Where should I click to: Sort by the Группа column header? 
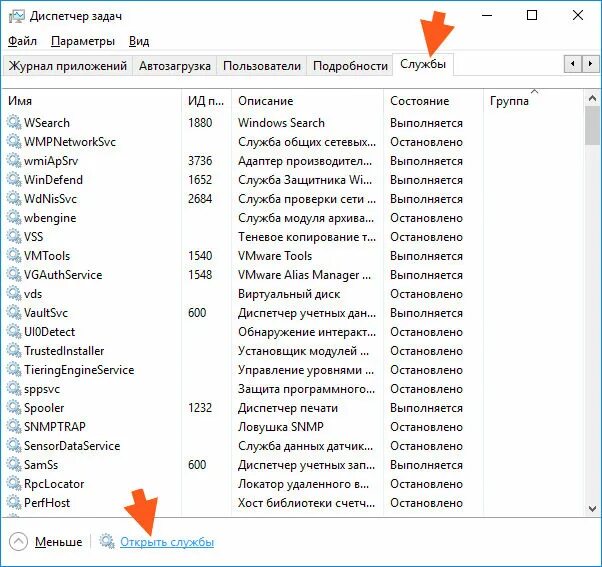point(533,101)
